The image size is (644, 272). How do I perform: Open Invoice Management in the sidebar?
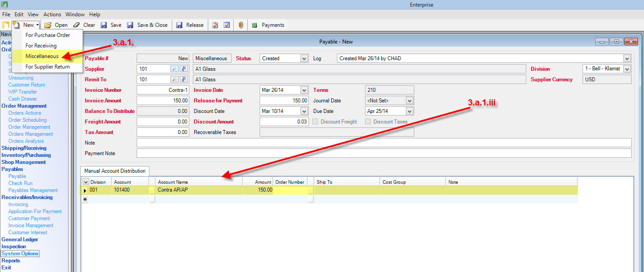(x=31, y=225)
